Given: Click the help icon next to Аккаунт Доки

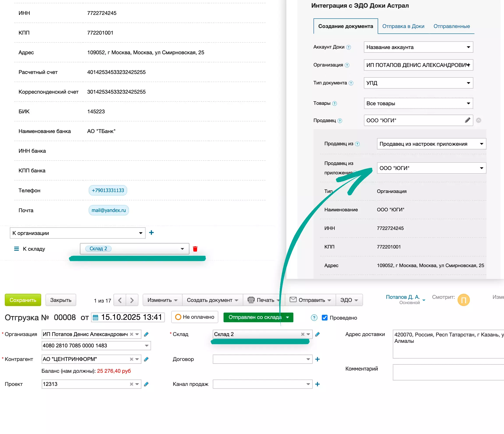Looking at the screenshot, I should click(349, 47).
